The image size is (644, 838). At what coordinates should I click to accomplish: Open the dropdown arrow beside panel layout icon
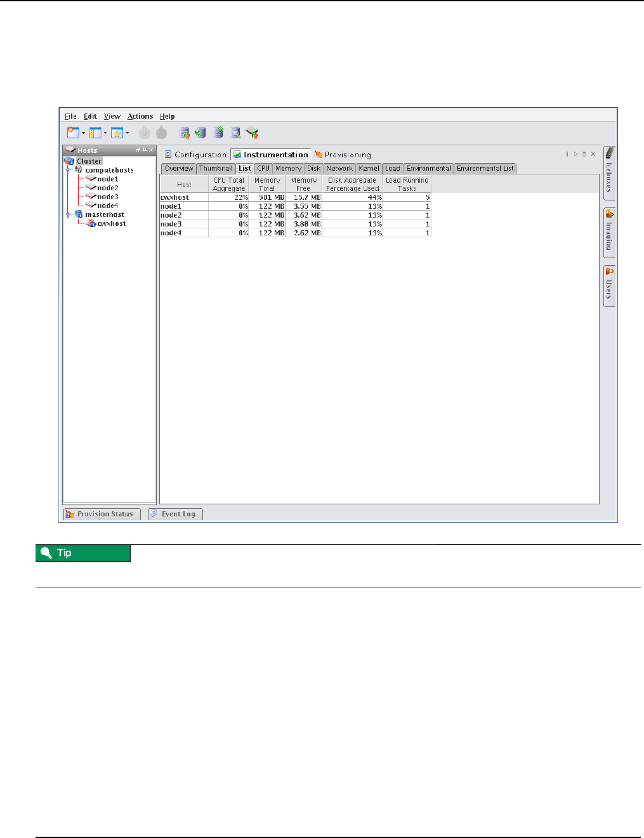point(105,133)
